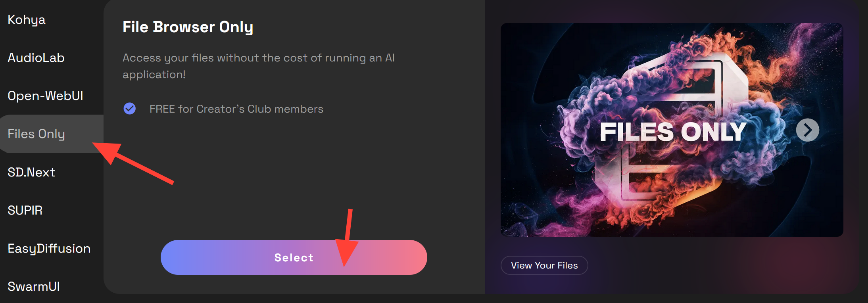This screenshot has width=868, height=303.
Task: Select SwarmUI at the bottom of sidebar
Action: pyautogui.click(x=34, y=286)
